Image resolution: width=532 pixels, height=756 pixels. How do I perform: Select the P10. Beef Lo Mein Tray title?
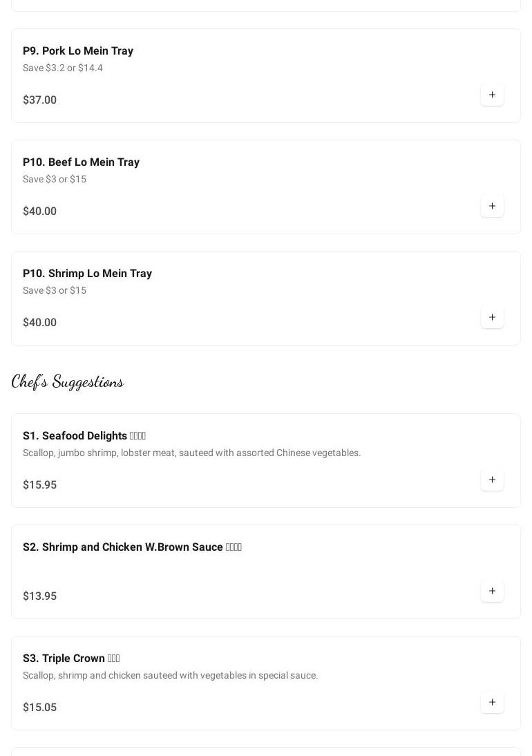81,162
